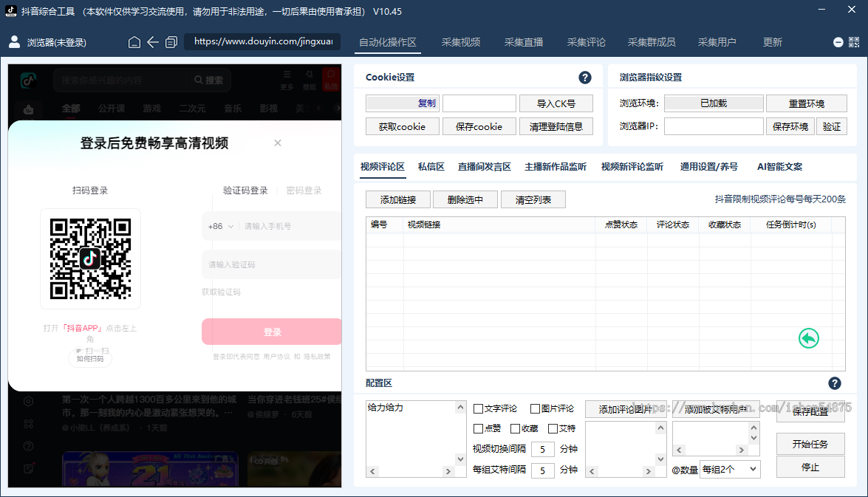Select the 视频评论区 sub-tab

[383, 167]
